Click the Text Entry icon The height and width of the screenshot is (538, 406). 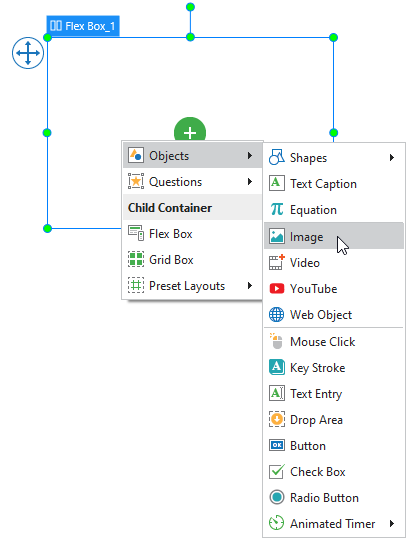(277, 393)
